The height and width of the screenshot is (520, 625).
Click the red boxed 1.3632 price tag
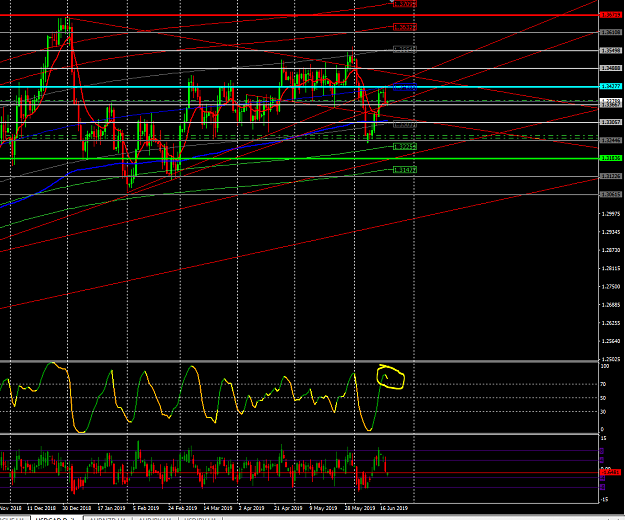pos(405,27)
